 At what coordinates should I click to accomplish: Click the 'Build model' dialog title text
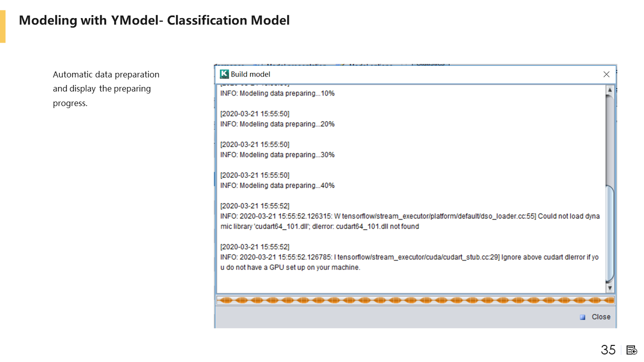coord(251,74)
